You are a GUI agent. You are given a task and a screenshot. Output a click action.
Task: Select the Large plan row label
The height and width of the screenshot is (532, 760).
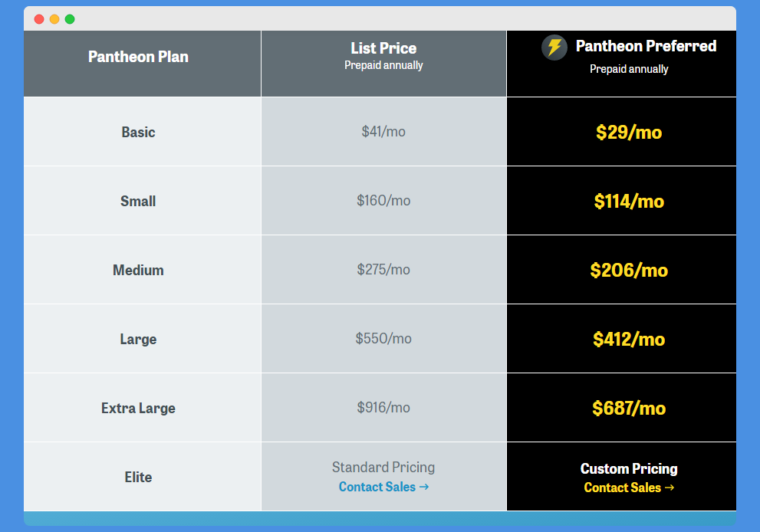point(138,339)
